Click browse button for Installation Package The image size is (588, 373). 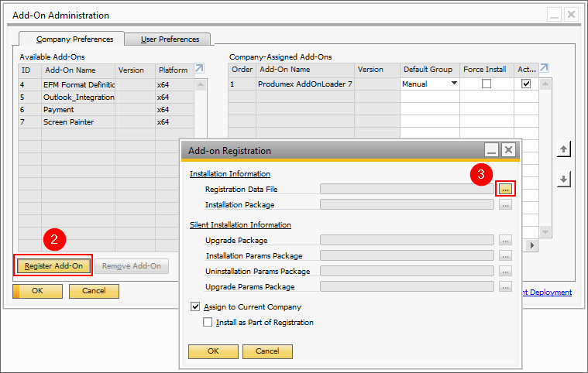click(505, 205)
